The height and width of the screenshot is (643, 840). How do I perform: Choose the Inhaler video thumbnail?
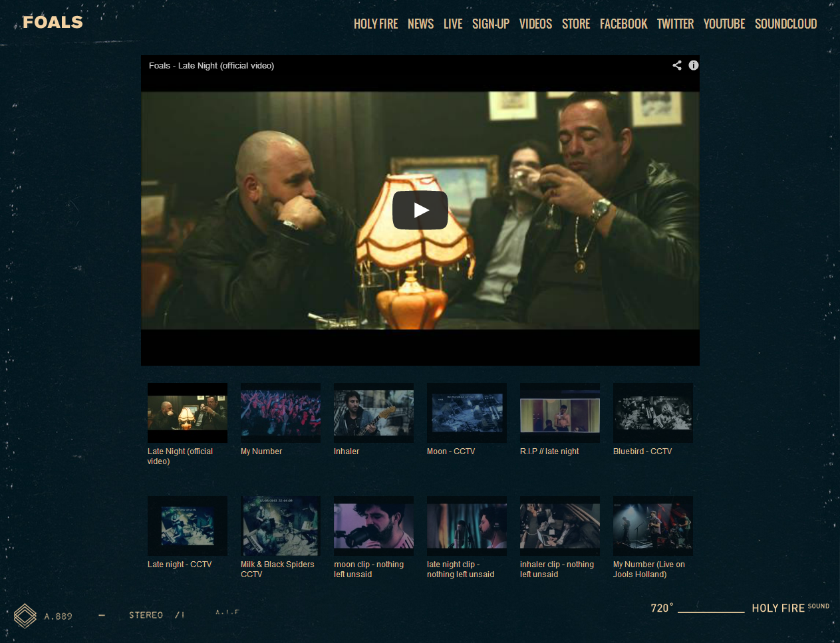pyautogui.click(x=374, y=413)
